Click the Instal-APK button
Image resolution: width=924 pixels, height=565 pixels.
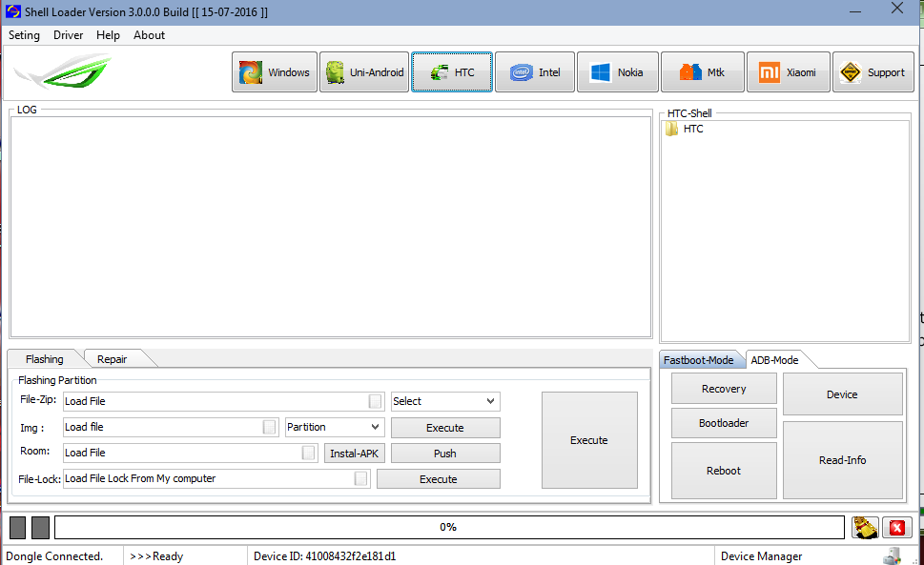(x=354, y=454)
